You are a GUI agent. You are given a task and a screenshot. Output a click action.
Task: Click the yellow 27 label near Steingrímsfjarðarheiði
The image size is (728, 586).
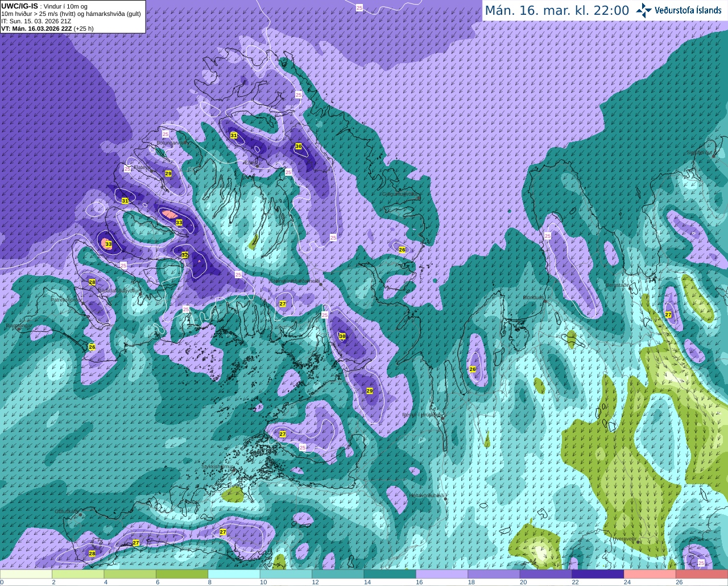[283, 304]
